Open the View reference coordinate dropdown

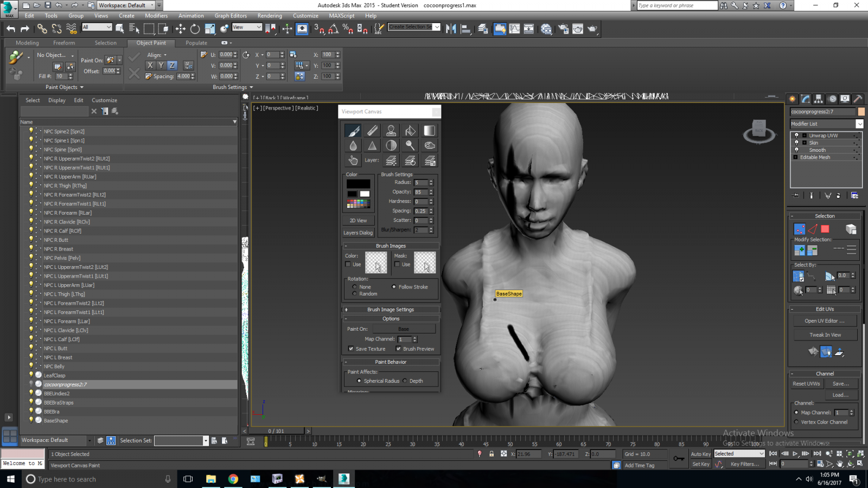click(x=247, y=27)
